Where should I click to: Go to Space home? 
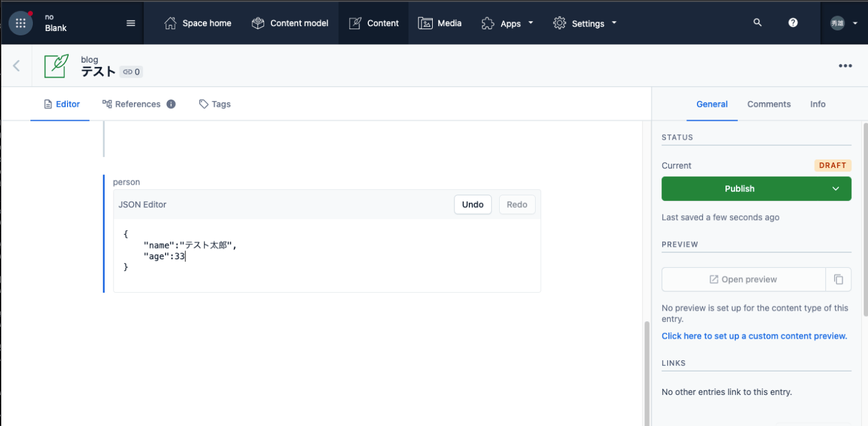point(197,23)
